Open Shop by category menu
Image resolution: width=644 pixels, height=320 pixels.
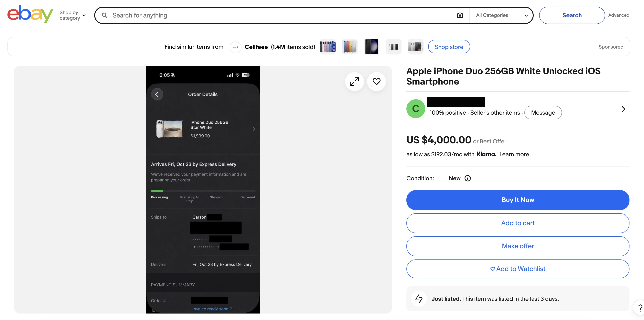point(72,15)
